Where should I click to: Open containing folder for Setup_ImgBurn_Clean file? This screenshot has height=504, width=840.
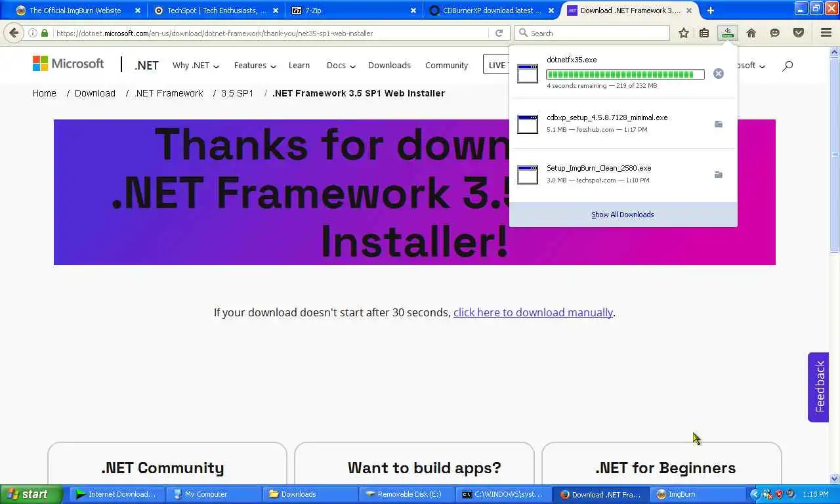tap(719, 175)
